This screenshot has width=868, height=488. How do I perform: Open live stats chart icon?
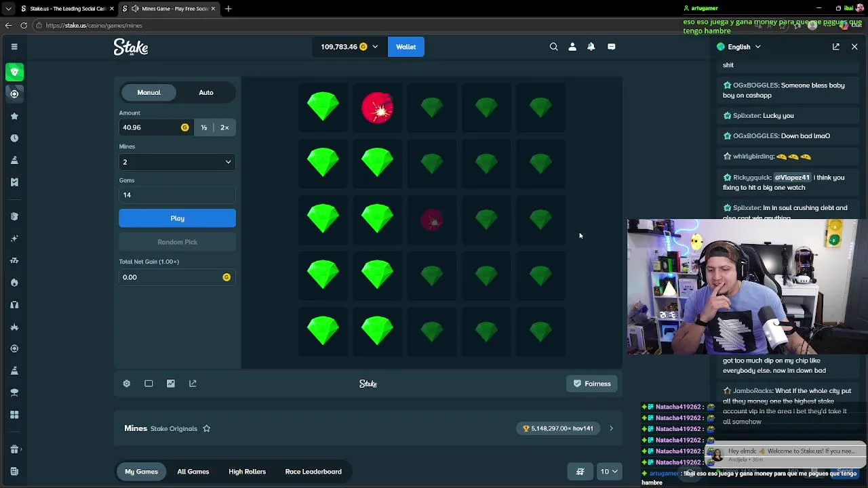coord(171,384)
